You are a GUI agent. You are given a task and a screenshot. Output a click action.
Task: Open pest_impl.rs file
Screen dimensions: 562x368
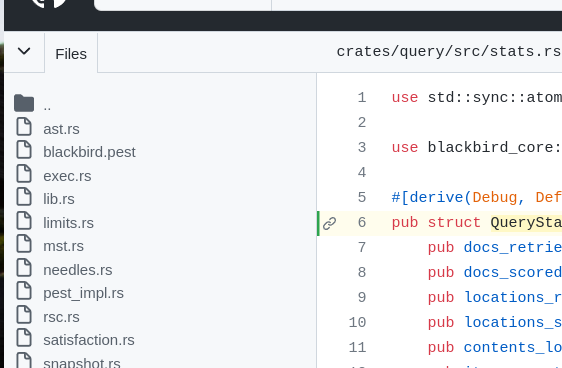click(84, 293)
